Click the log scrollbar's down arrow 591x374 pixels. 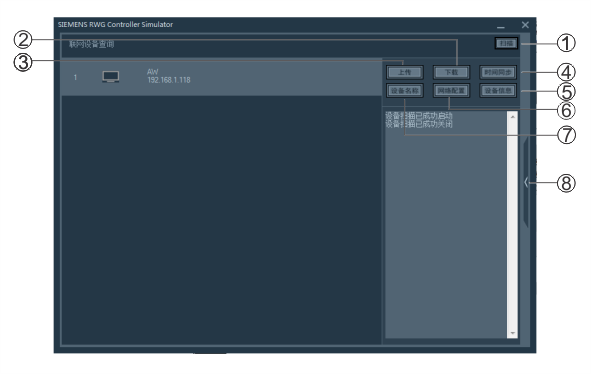512,333
